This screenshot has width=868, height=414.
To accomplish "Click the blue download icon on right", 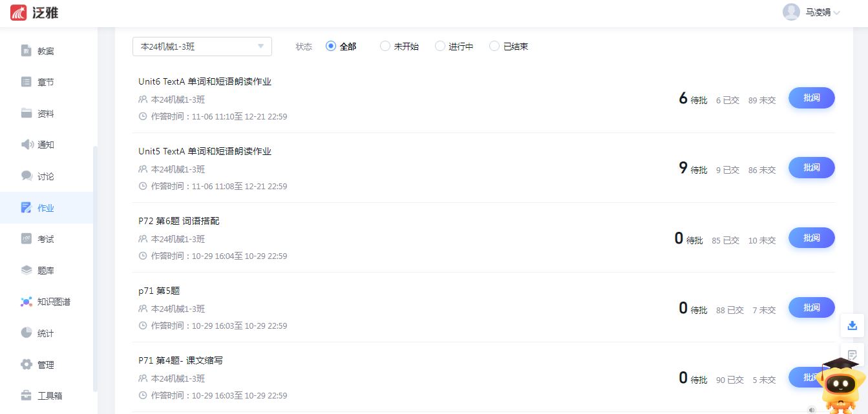I will pyautogui.click(x=852, y=326).
